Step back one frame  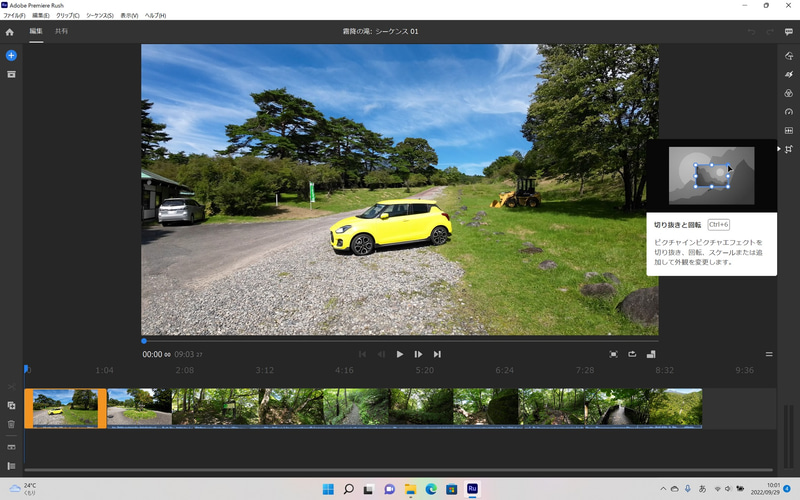pyautogui.click(x=381, y=354)
